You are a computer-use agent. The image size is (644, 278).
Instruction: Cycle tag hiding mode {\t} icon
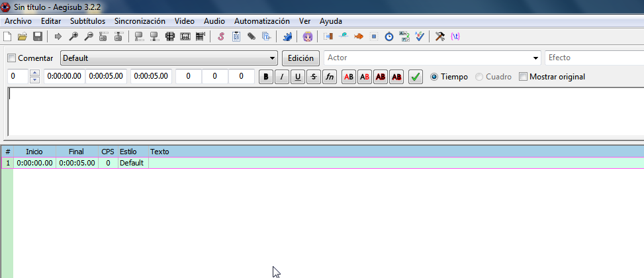click(455, 36)
